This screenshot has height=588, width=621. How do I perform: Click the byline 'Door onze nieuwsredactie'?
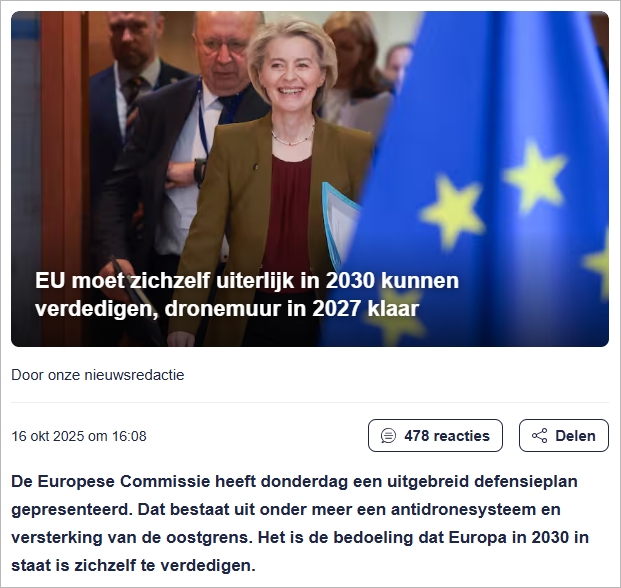98,375
